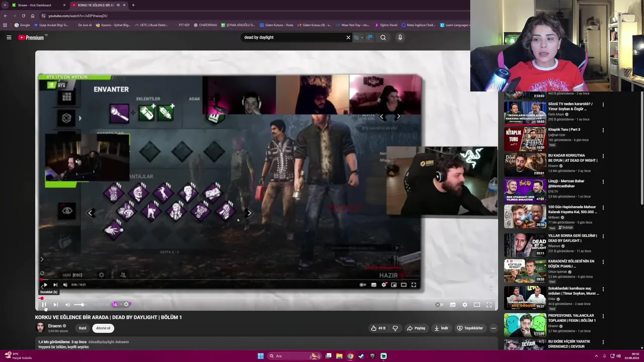
Task: Click the taskbar Ara search box
Action: coord(294,356)
